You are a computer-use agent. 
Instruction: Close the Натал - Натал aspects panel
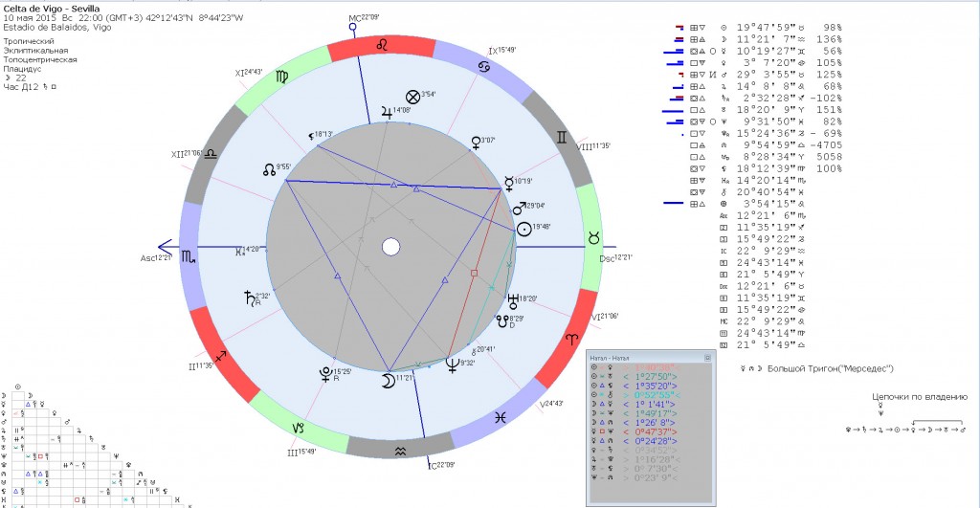point(707,357)
